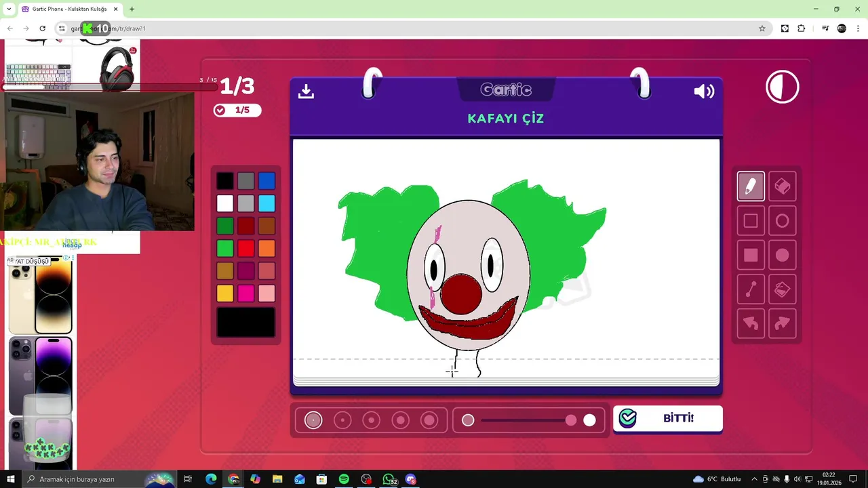Bookmark this page with the star
This screenshot has width=868, height=488.
tap(762, 28)
